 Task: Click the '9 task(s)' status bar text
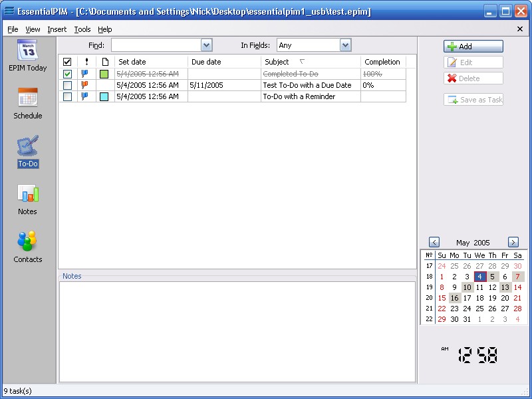click(x=18, y=391)
